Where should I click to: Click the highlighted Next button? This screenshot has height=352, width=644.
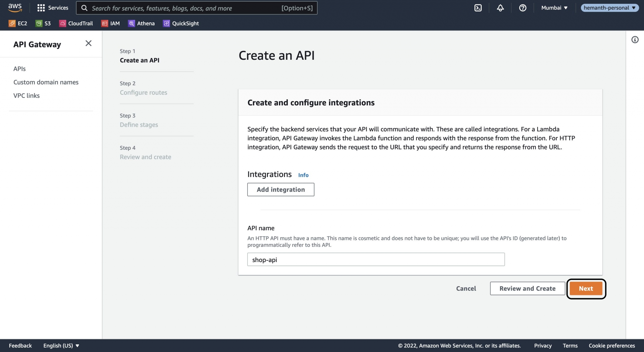tap(586, 288)
